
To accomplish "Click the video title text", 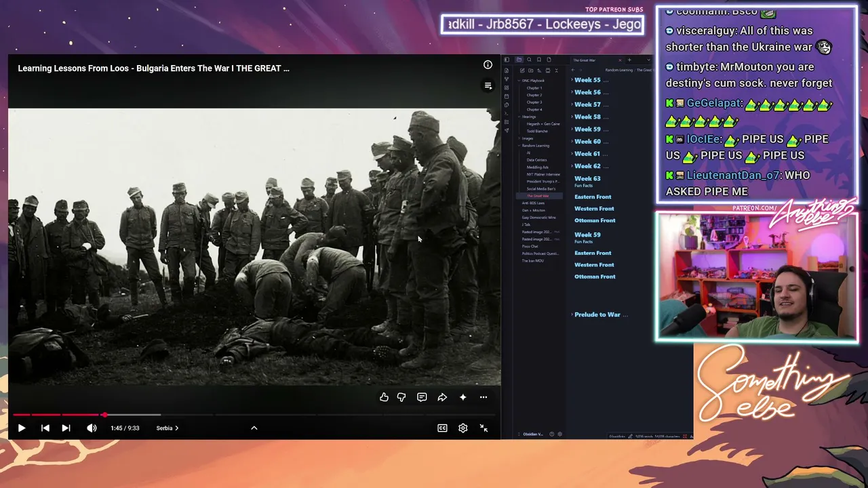I will pyautogui.click(x=153, y=68).
